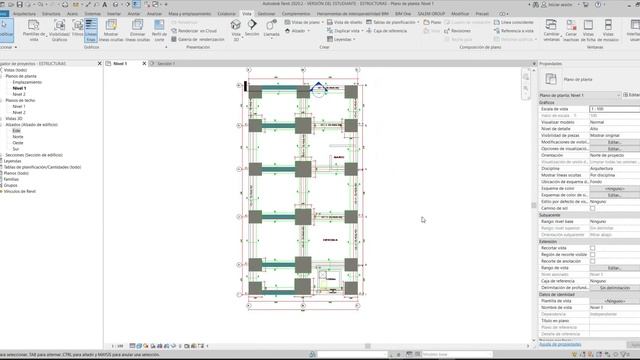Switch to Sección 1 view tab

pyautogui.click(x=166, y=64)
